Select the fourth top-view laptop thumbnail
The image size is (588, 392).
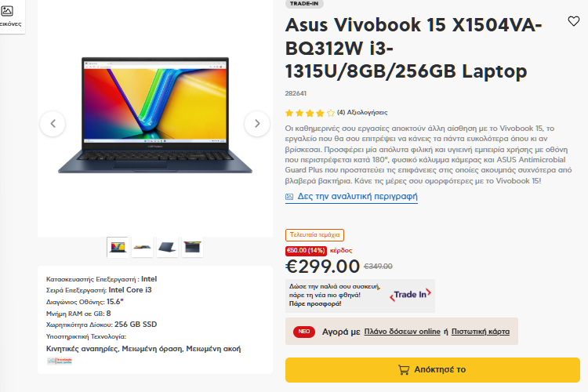(192, 247)
